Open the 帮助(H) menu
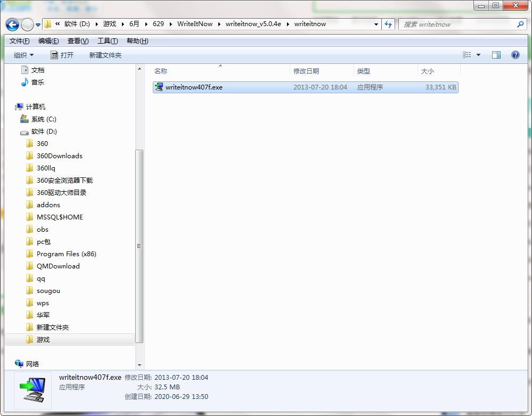This screenshot has height=416, width=532. pyautogui.click(x=137, y=40)
